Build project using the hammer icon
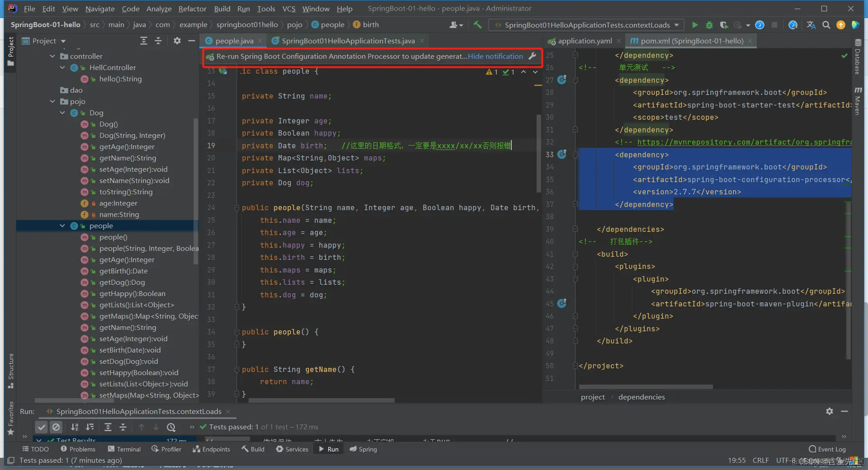Screen dimensions: 868x470 point(477,25)
